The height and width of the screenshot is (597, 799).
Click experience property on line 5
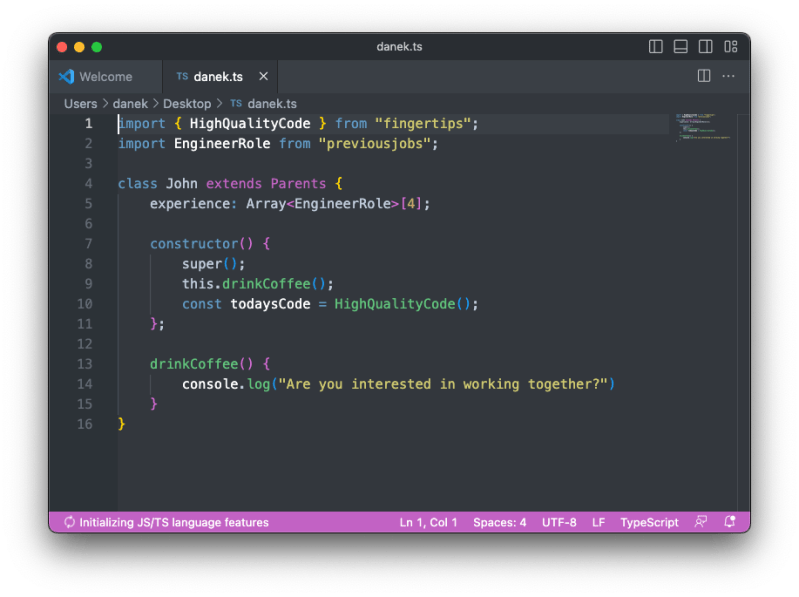(190, 204)
